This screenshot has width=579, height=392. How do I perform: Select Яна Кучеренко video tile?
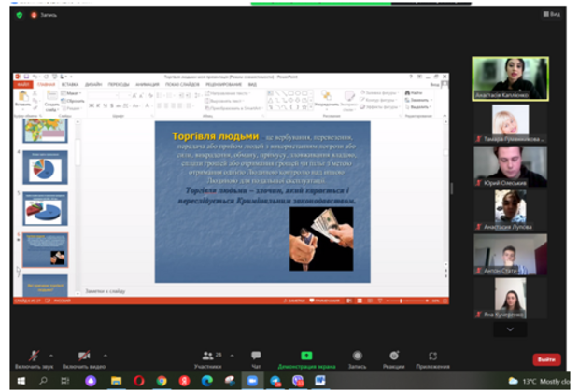[510, 298]
